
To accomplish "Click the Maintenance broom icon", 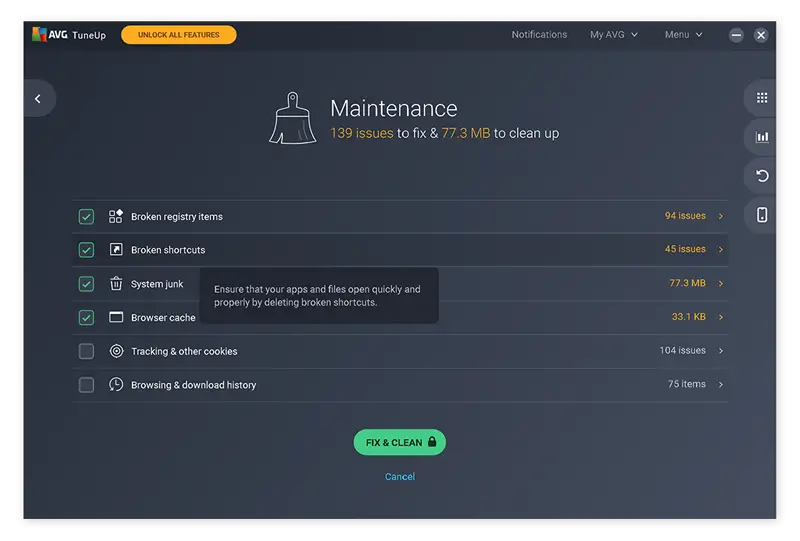I will [292, 118].
